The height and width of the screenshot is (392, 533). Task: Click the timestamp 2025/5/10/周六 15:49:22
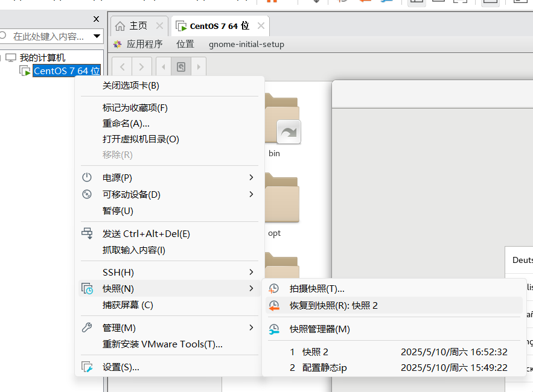(x=454, y=367)
